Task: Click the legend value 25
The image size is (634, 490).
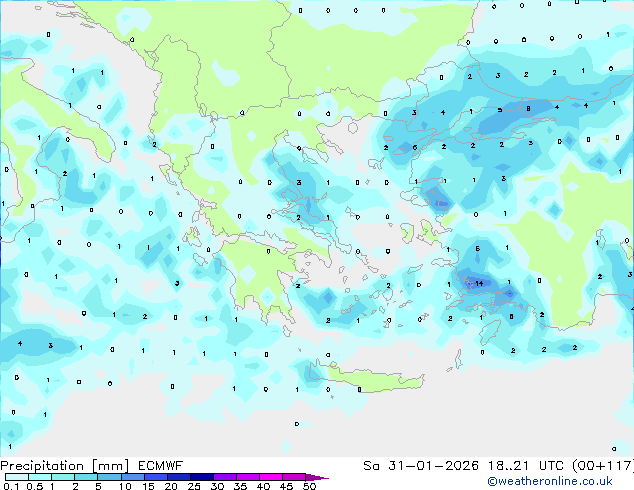Action: [x=194, y=486]
